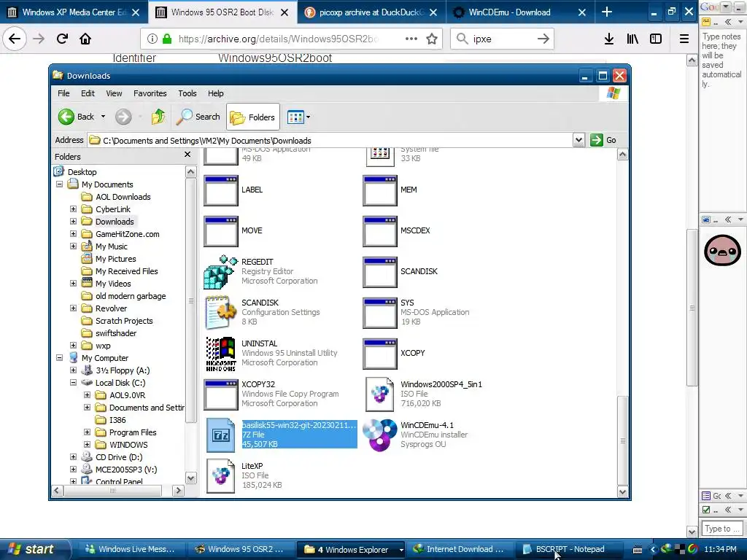The width and height of the screenshot is (747, 560).
Task: Click scroll-down arrow of file list scrollbar
Action: click(623, 491)
